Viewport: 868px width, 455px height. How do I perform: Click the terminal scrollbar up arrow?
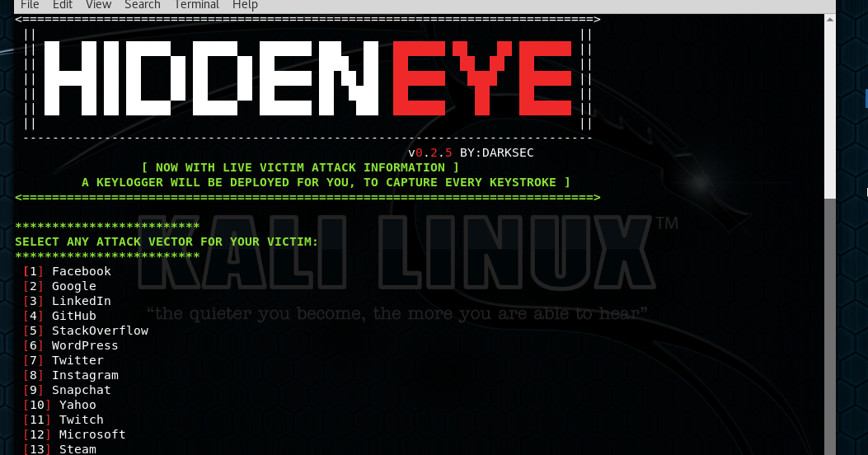[x=829, y=20]
